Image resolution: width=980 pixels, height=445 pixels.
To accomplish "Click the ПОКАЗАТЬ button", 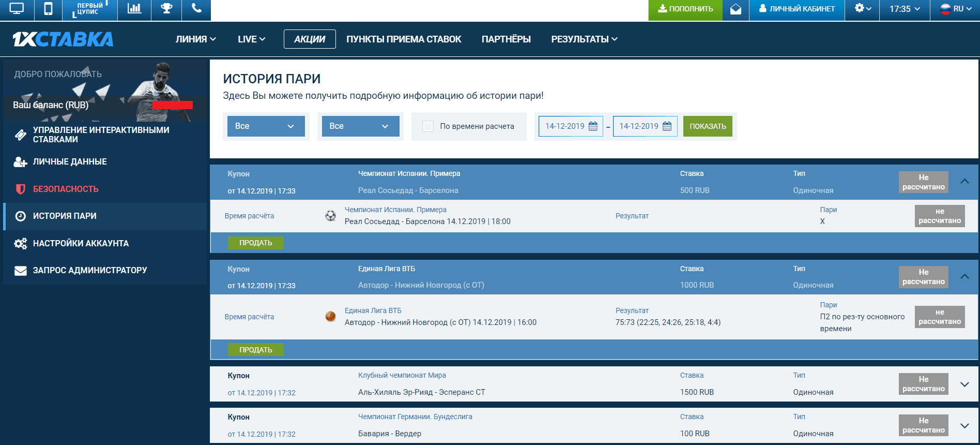I will [x=708, y=126].
